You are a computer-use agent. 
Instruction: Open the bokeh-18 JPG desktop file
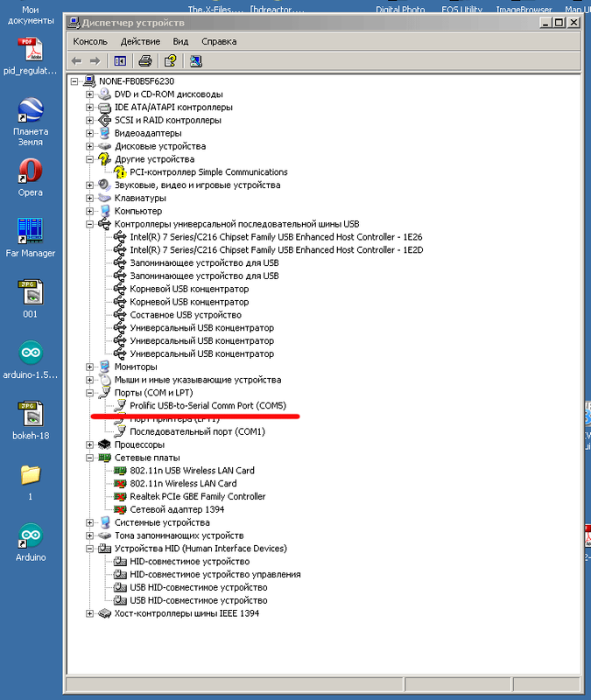pos(31,414)
